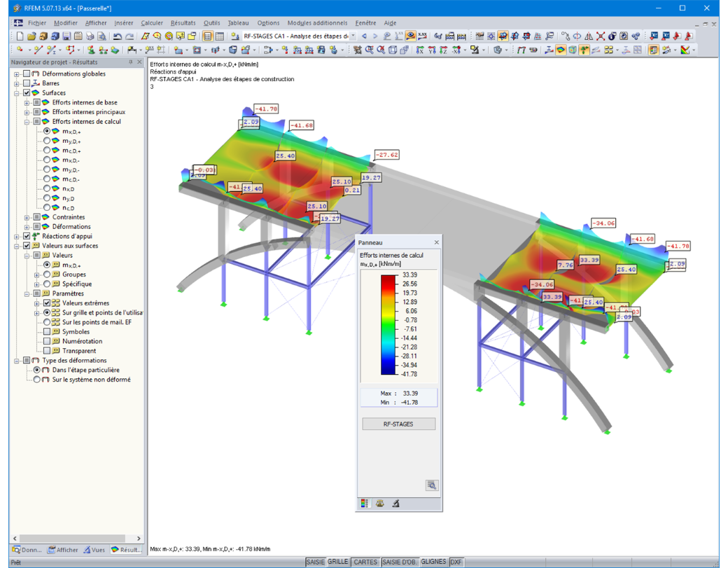The width and height of the screenshot is (728, 568).
Task: Open the RF-STAGES CA1 load case dropdown
Action: tap(352, 36)
